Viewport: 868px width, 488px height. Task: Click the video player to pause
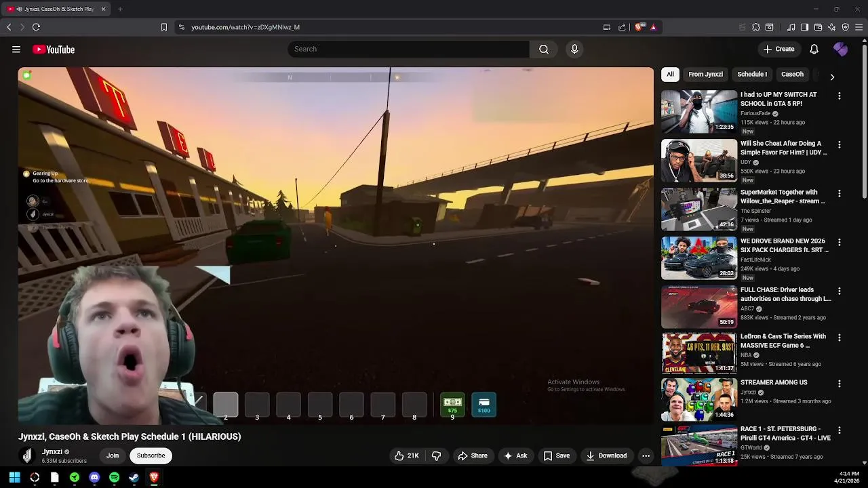(336, 245)
